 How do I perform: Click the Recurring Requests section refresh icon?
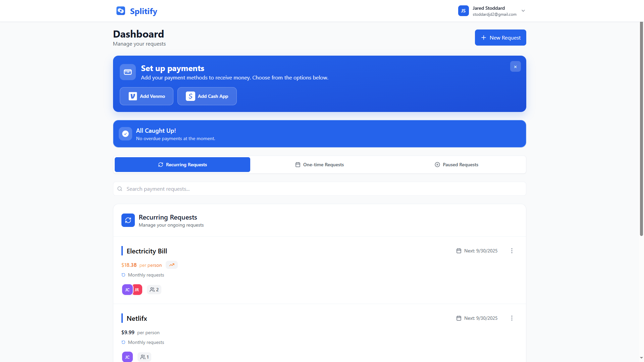tap(128, 220)
